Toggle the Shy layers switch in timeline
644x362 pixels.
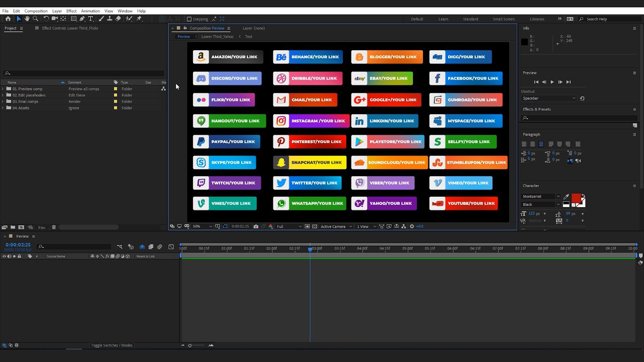142,247
